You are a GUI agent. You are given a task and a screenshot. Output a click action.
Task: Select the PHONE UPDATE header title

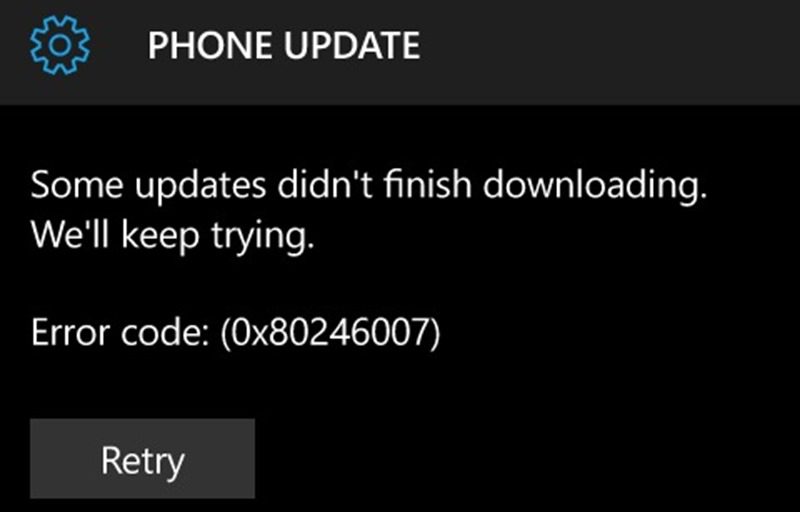tap(284, 45)
